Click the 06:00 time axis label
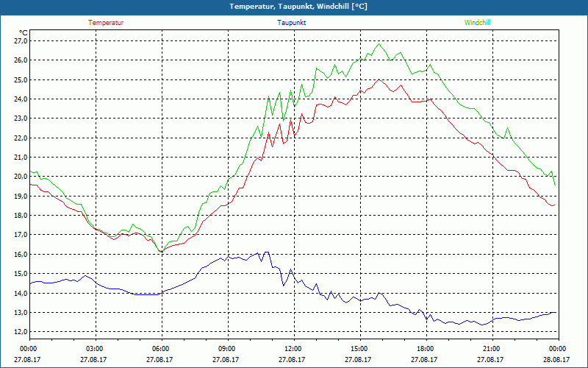 (159, 349)
